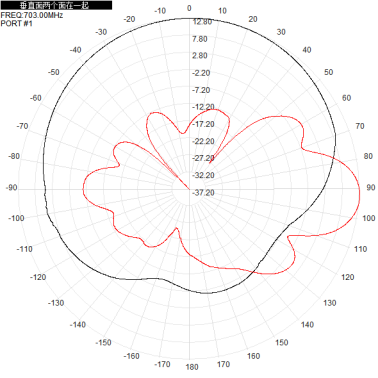Click the -150 degree angle label

[103, 343]
